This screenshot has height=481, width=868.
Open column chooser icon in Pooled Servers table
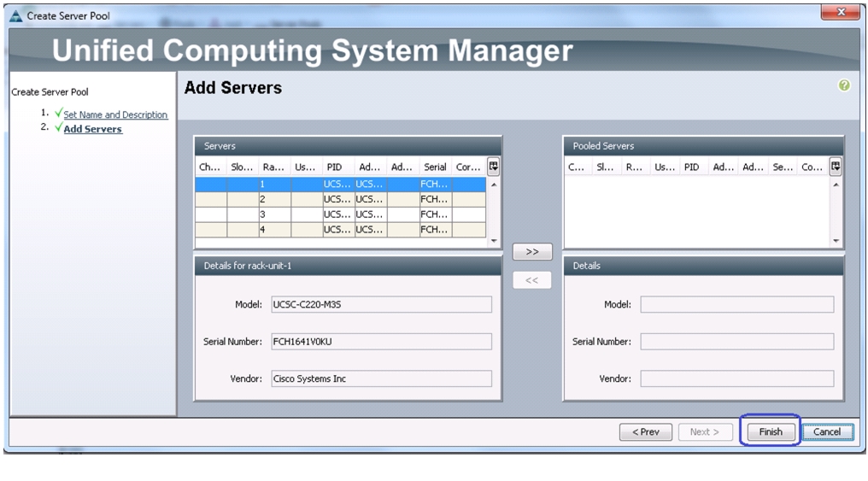(x=836, y=166)
